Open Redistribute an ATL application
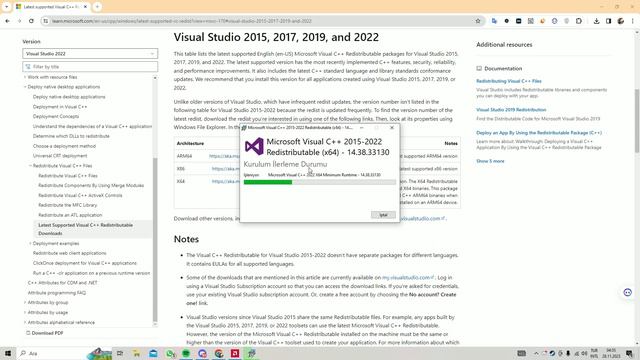This screenshot has width=640, height=360. tap(70, 215)
